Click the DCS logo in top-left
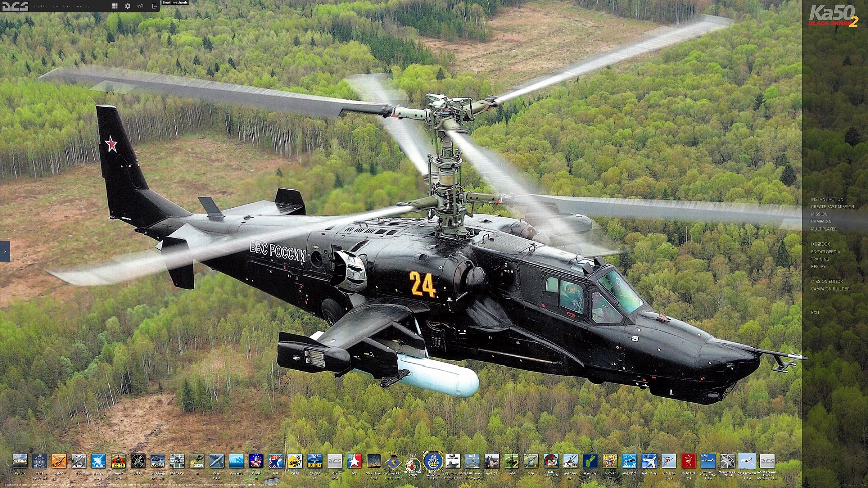The width and height of the screenshot is (868, 488). pyautogui.click(x=15, y=6)
